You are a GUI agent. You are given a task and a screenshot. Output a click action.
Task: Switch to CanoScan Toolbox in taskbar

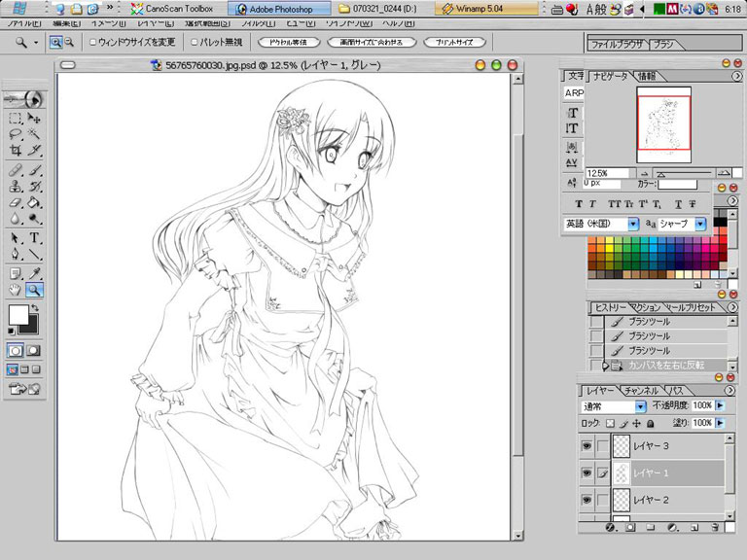[x=172, y=9]
